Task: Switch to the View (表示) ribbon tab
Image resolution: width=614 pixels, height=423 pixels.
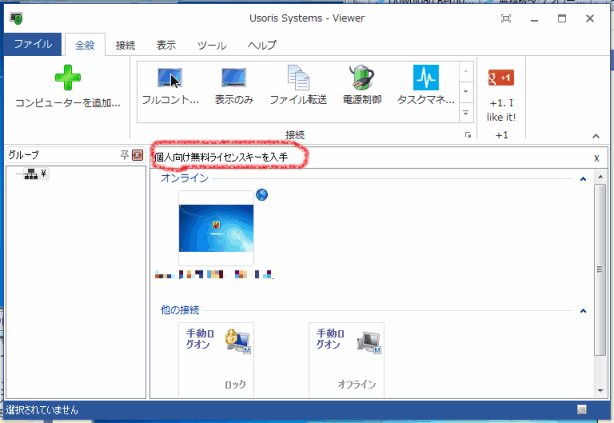Action: 166,45
